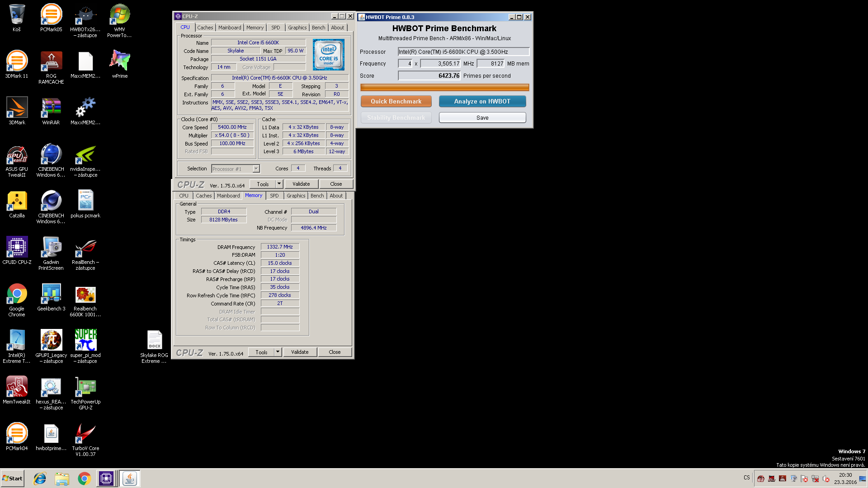The width and height of the screenshot is (868, 488).
Task: Open Geekbench 3 desktop icon
Action: pos(51,297)
